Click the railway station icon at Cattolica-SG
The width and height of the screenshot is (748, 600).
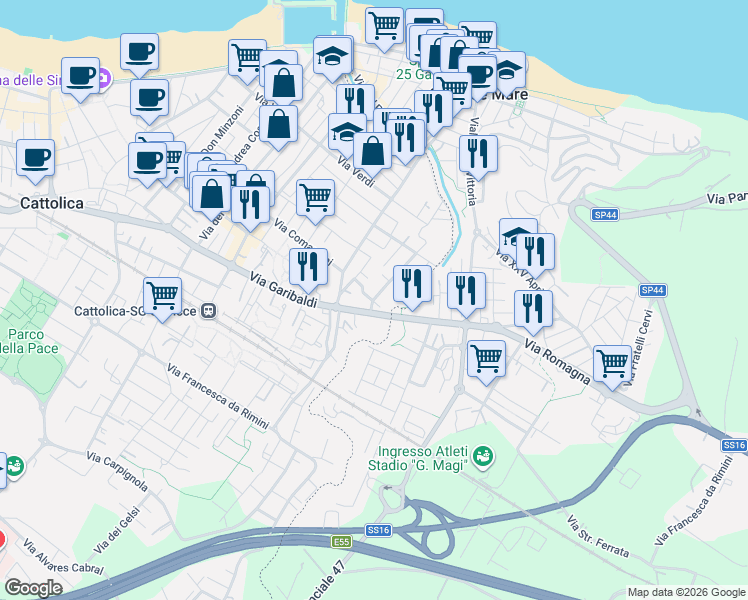click(x=208, y=311)
